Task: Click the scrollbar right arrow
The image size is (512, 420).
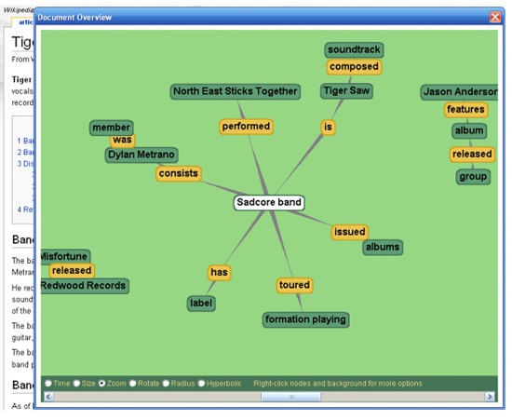Action: click(x=489, y=397)
